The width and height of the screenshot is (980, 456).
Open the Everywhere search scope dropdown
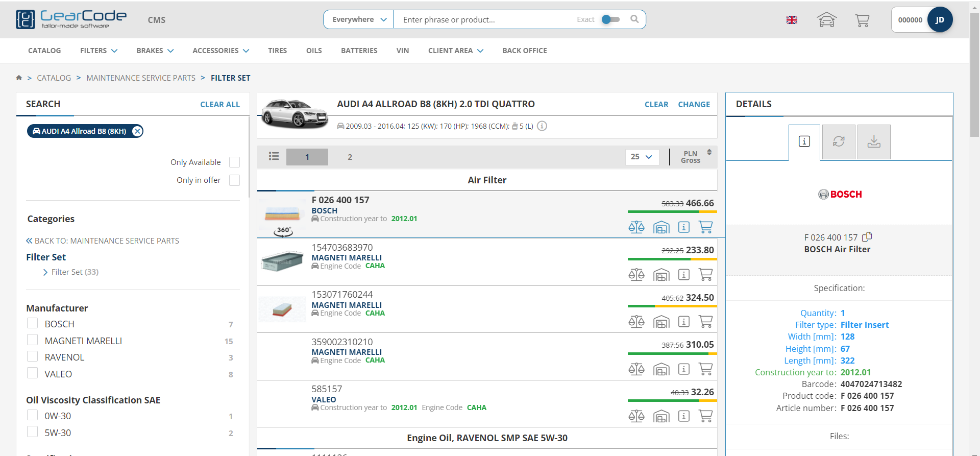coord(359,19)
